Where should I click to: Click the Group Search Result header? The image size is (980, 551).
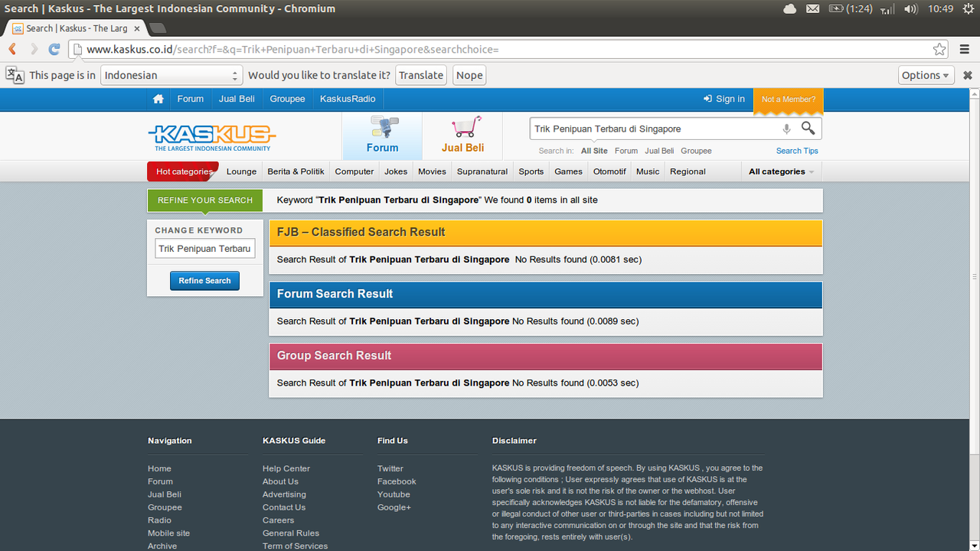[x=545, y=356]
